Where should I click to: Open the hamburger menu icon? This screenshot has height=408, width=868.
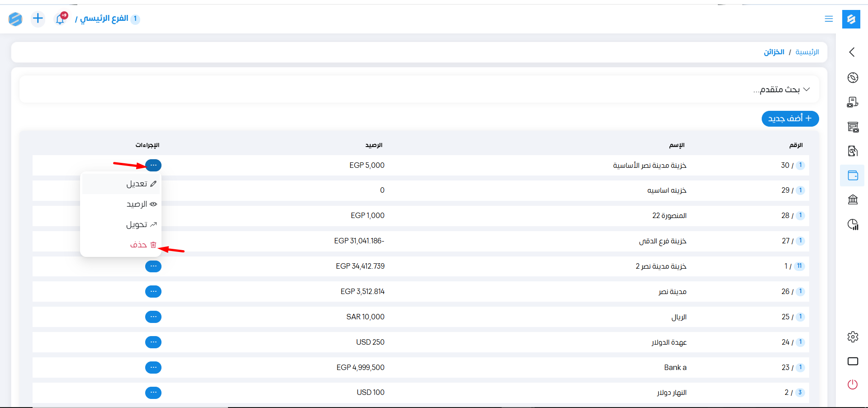coord(829,19)
